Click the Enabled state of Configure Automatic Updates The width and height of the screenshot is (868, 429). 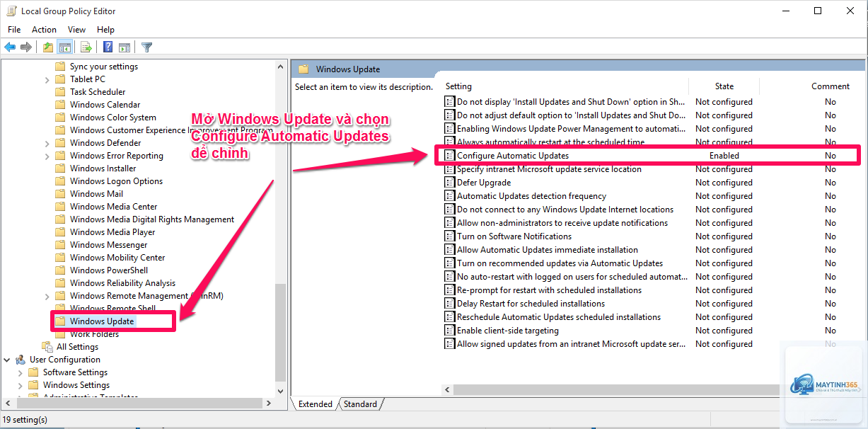[724, 156]
